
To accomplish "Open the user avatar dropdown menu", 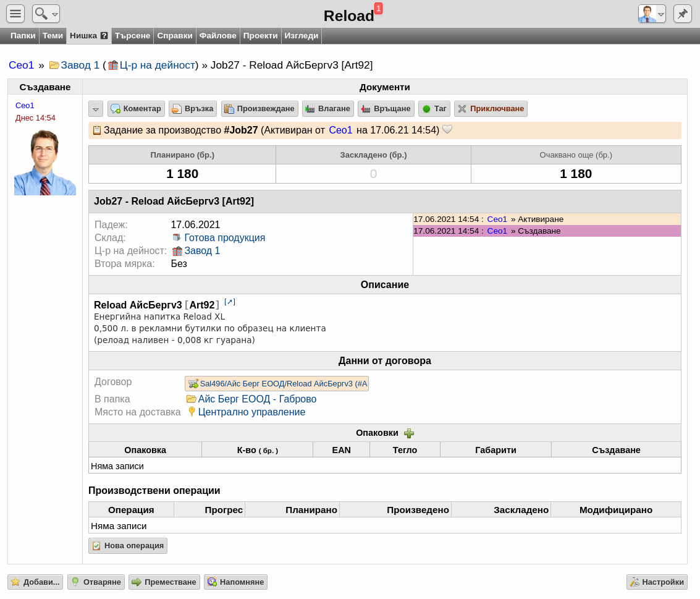I will (652, 14).
